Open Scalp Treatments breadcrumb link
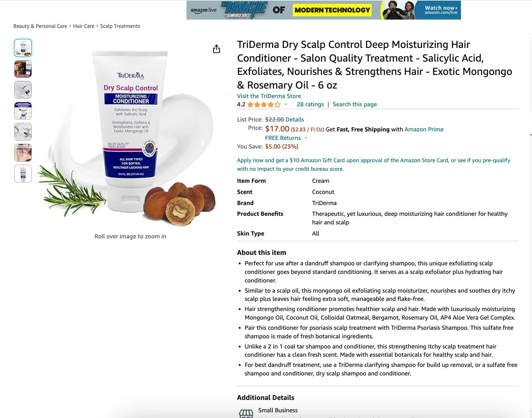Viewport: 532px width, 418px height. click(120, 26)
